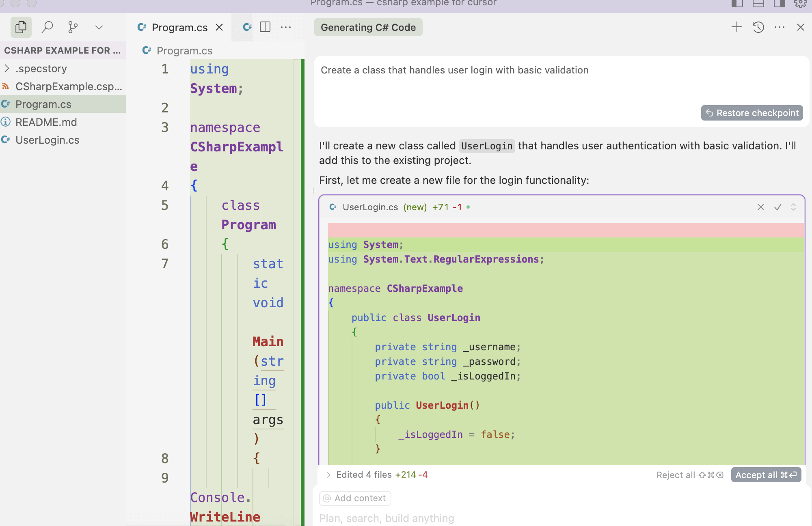Click "private string _password;" line
The height and width of the screenshot is (526, 812).
click(447, 361)
